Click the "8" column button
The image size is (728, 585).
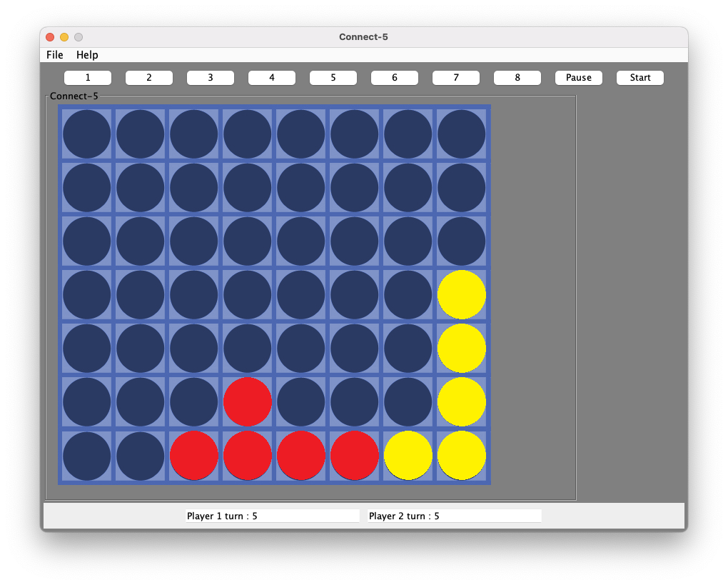[517, 77]
